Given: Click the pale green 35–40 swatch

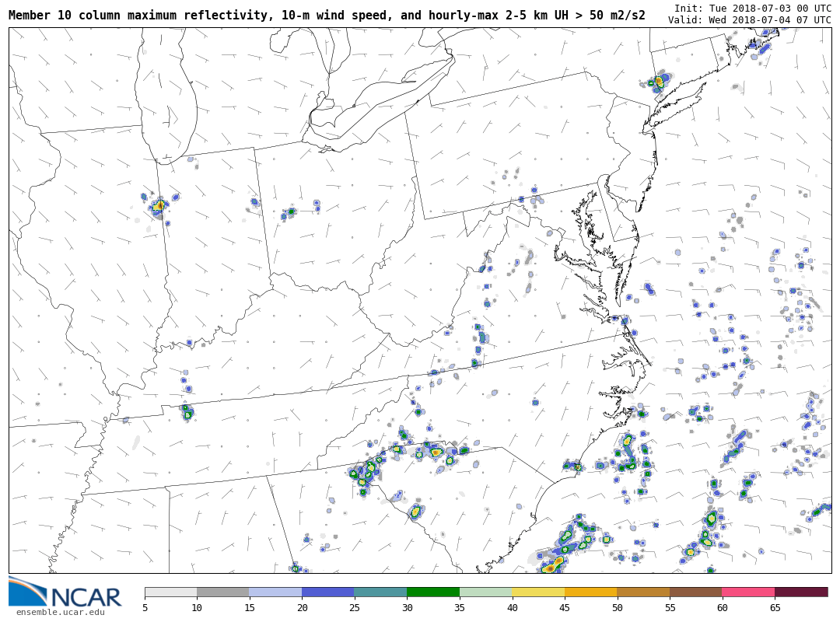Looking at the screenshot, I should click(x=485, y=592).
